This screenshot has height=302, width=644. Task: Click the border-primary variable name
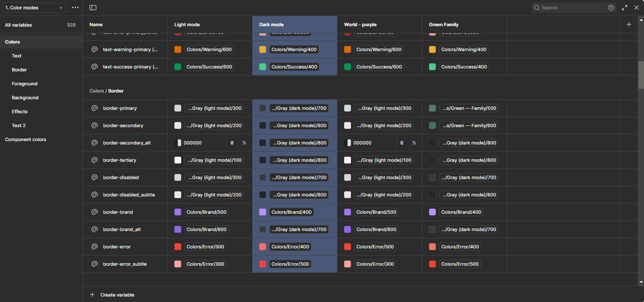pos(120,108)
